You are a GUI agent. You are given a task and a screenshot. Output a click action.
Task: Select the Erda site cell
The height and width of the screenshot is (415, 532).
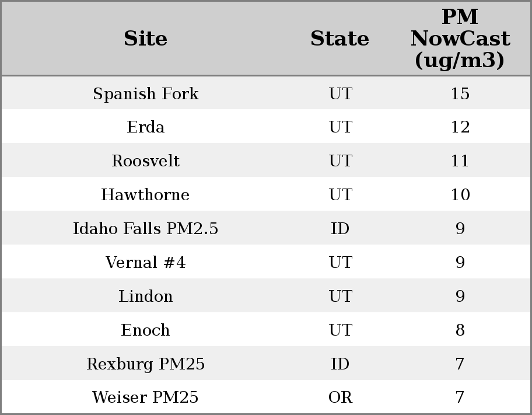click(145, 127)
